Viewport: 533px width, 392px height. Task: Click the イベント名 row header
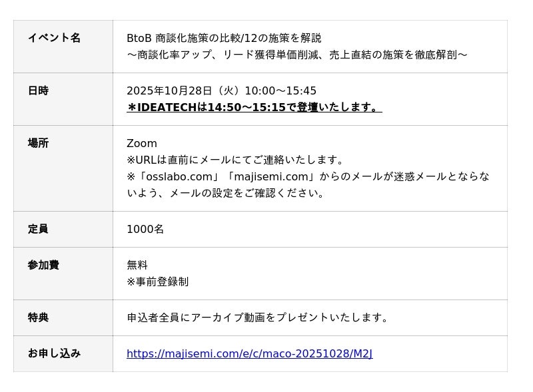54,38
